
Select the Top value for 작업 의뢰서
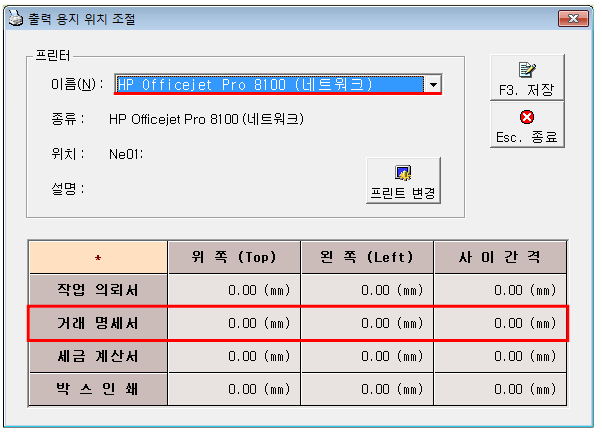(x=234, y=290)
